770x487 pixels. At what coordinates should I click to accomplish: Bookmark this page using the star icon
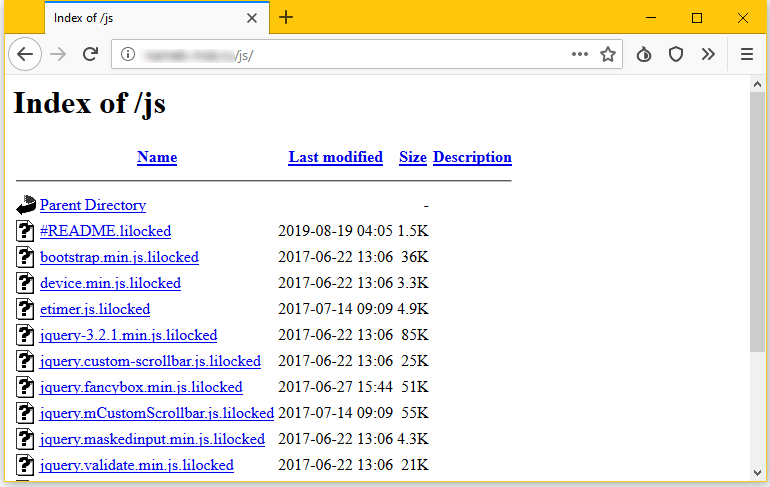point(607,55)
